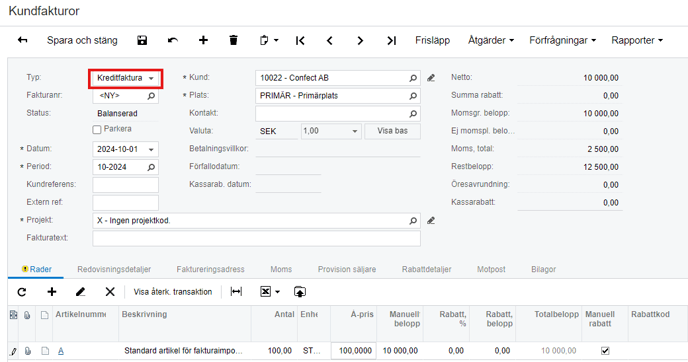Screen dimensions: 688x362
Task: Click the save disk icon
Action: (142, 40)
